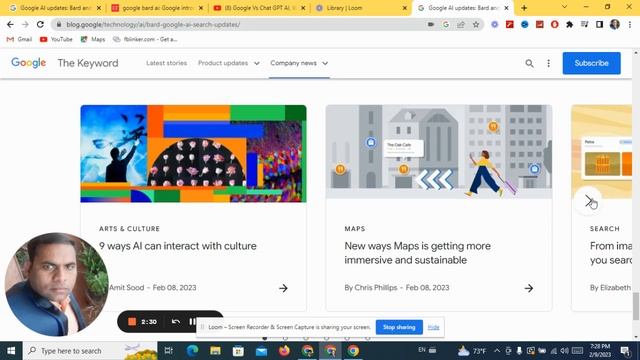Screen dimensions: 640x360
Task: Hide the Loom sharing notification
Action: click(x=433, y=327)
